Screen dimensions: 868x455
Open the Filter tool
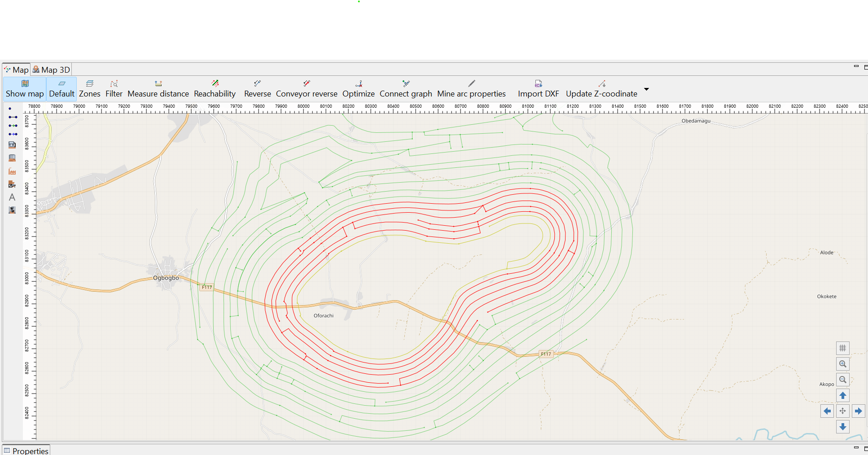(114, 89)
